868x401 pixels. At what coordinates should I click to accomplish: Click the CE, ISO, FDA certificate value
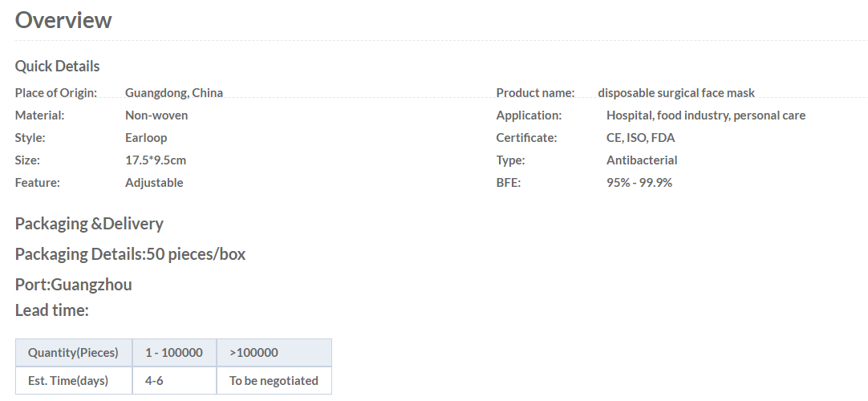(x=640, y=138)
